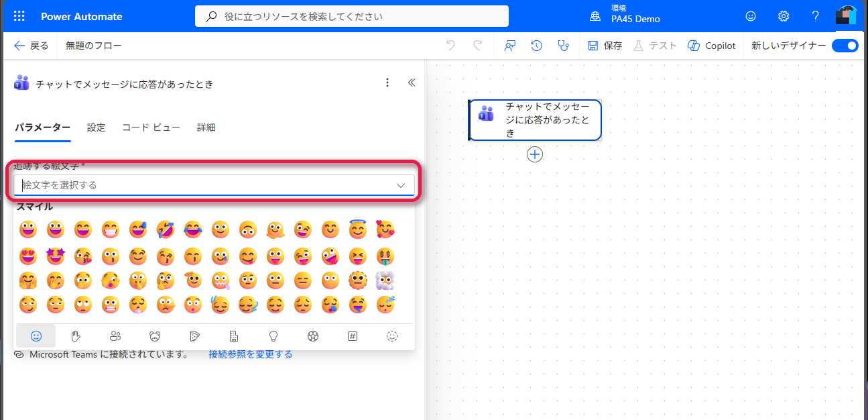Open the 環境 PA45 Demo environment picker

pyautogui.click(x=625, y=16)
